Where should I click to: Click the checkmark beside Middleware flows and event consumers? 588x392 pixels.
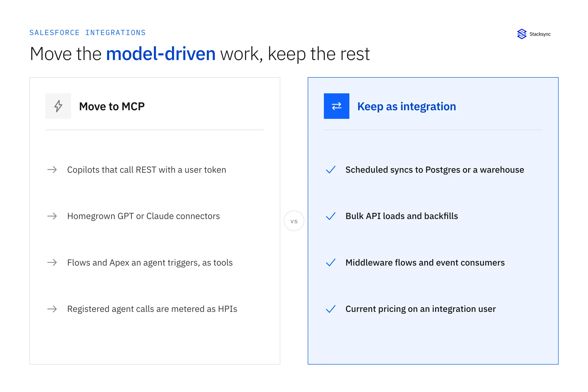(331, 262)
